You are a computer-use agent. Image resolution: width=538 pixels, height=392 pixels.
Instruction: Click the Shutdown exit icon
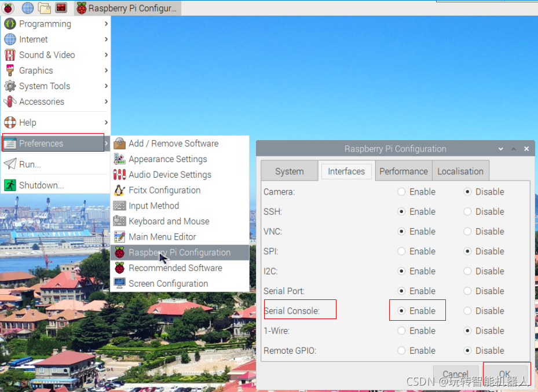click(x=10, y=185)
